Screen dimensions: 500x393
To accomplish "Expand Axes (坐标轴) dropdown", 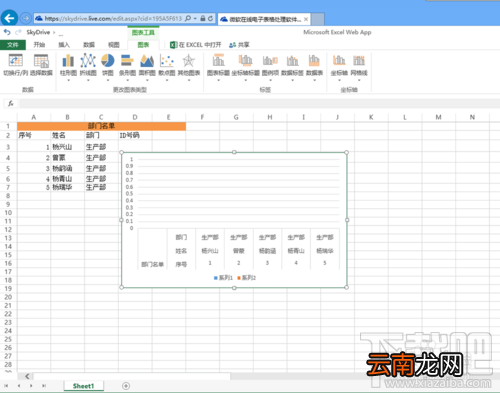I will [339, 80].
